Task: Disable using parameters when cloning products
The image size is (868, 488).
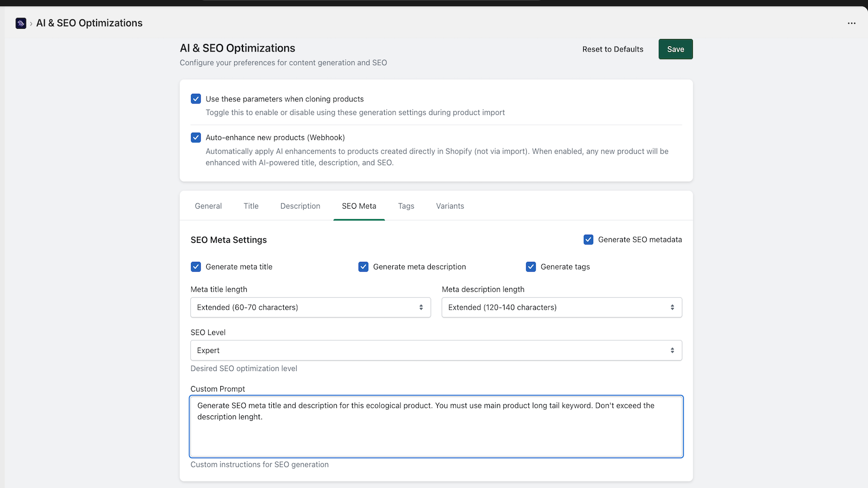Action: (196, 99)
